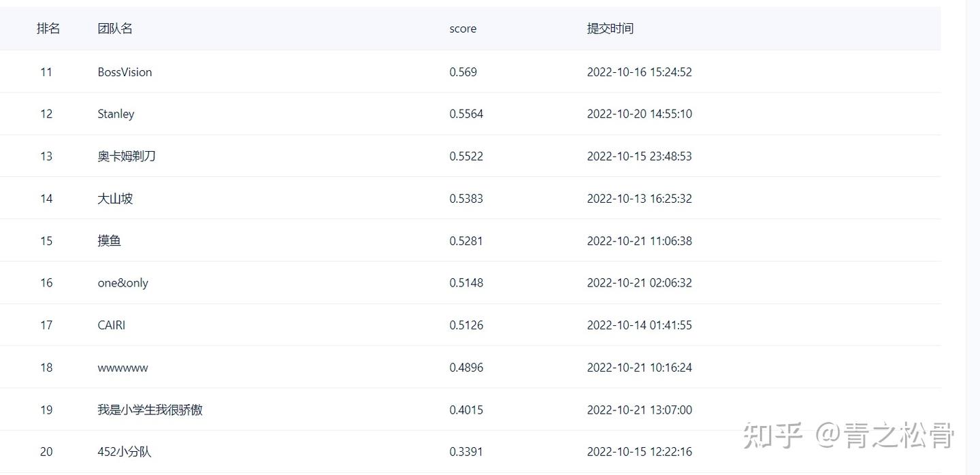This screenshot has width=980, height=475.
Task: Click the 0.3391 score value
Action: (x=466, y=452)
